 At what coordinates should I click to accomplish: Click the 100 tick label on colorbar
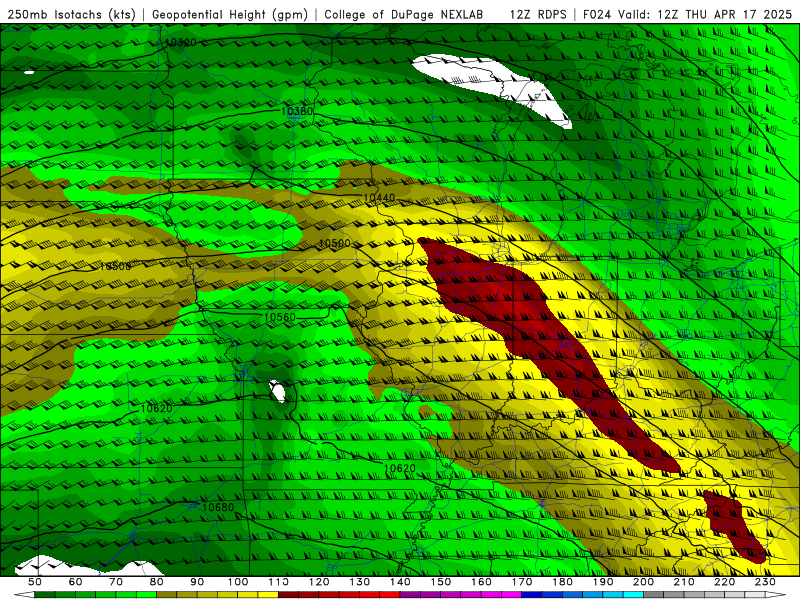238,582
